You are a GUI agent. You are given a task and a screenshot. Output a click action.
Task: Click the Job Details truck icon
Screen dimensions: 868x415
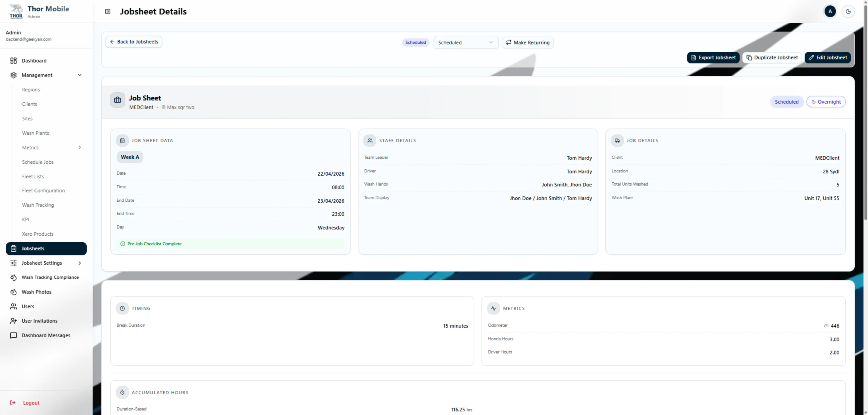click(617, 141)
